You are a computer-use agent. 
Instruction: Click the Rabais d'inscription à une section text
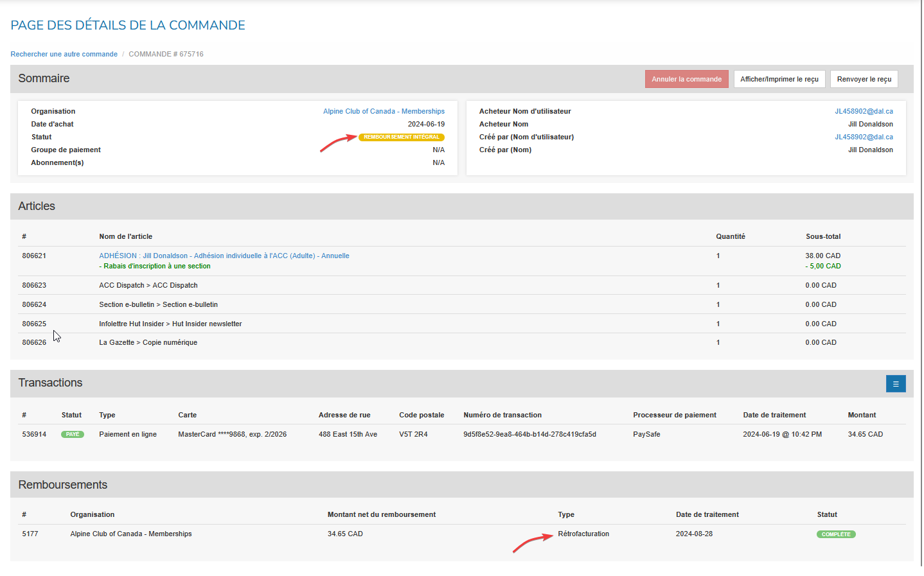[x=157, y=266]
